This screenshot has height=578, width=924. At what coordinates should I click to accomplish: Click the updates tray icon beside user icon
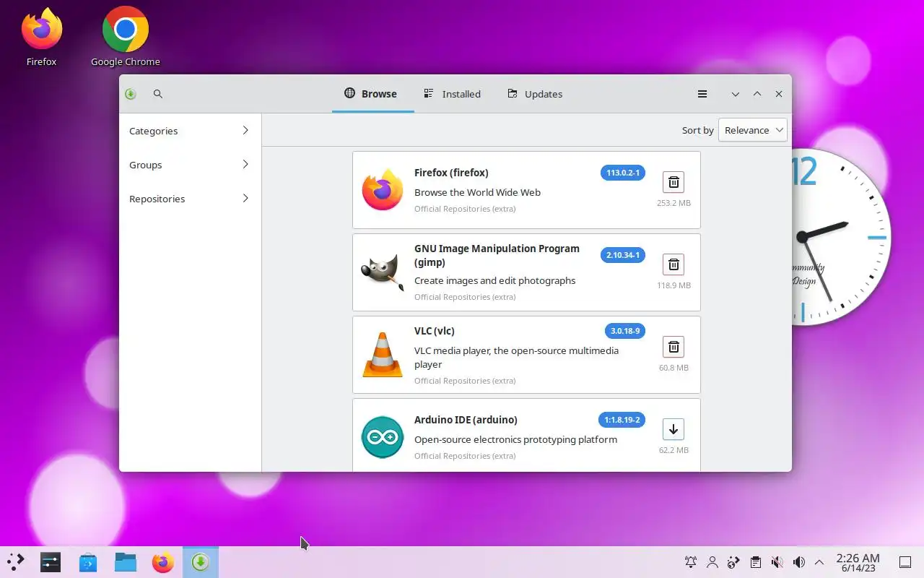point(734,562)
